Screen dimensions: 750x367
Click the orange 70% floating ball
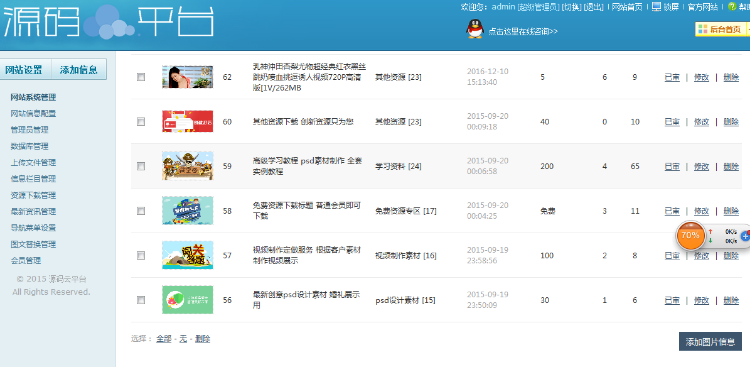690,235
